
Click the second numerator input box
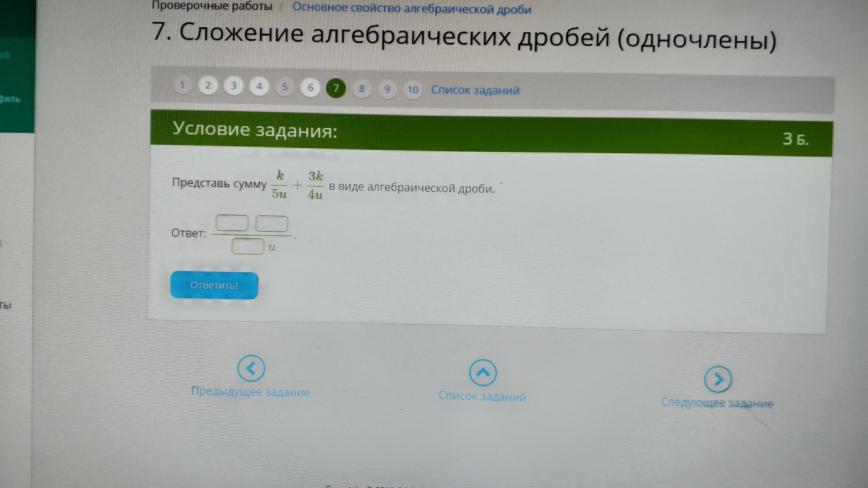tap(272, 224)
